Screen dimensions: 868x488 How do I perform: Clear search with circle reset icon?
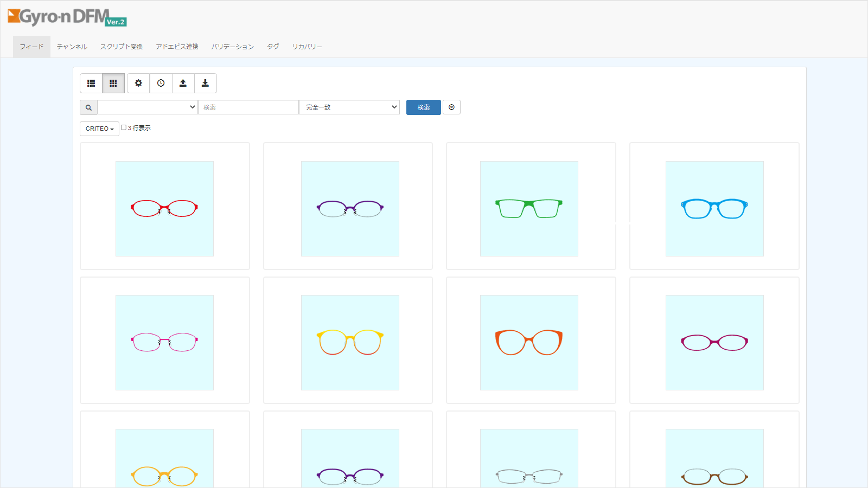(x=451, y=107)
